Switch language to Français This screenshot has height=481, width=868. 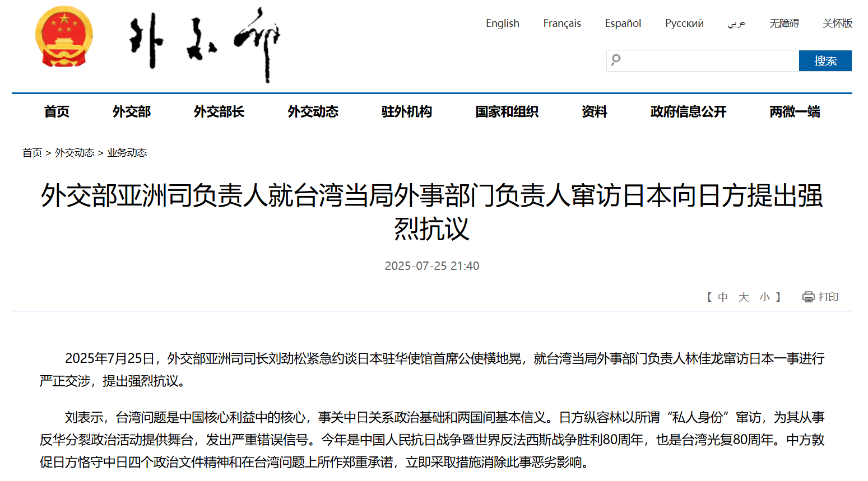562,24
